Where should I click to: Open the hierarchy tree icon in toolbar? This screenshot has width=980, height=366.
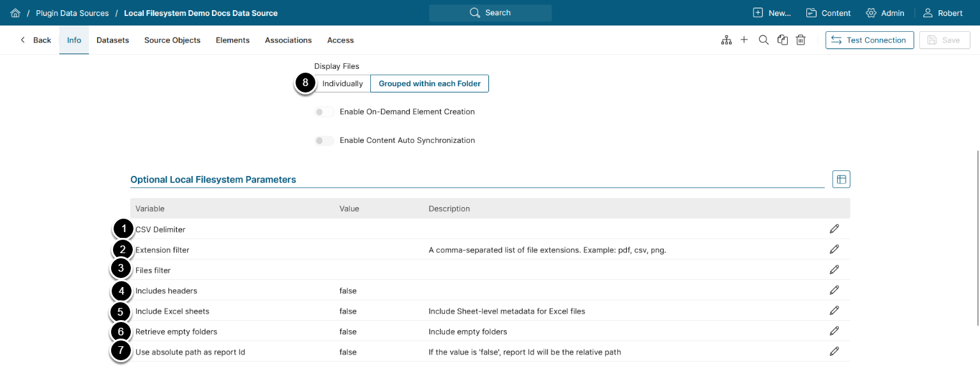tap(726, 40)
